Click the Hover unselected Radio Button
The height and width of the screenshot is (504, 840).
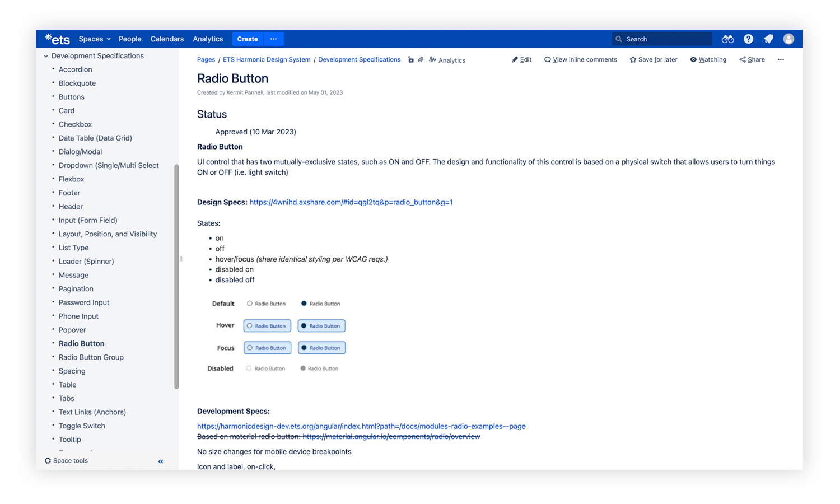(x=267, y=326)
